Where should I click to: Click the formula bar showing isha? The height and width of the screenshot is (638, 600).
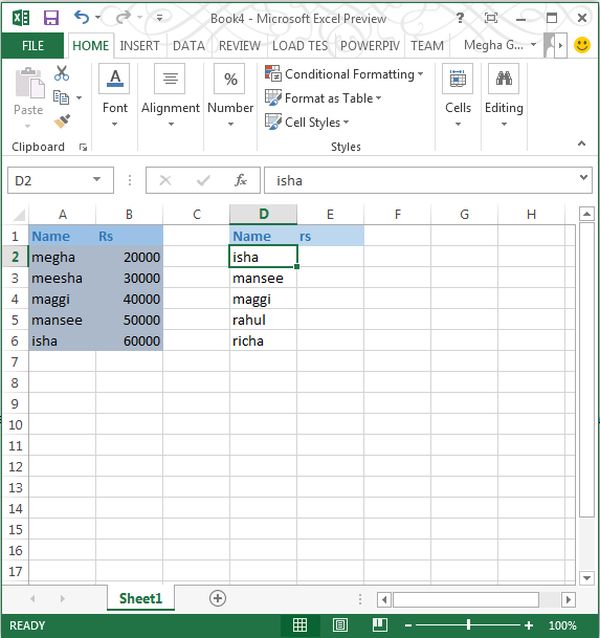pyautogui.click(x=419, y=180)
